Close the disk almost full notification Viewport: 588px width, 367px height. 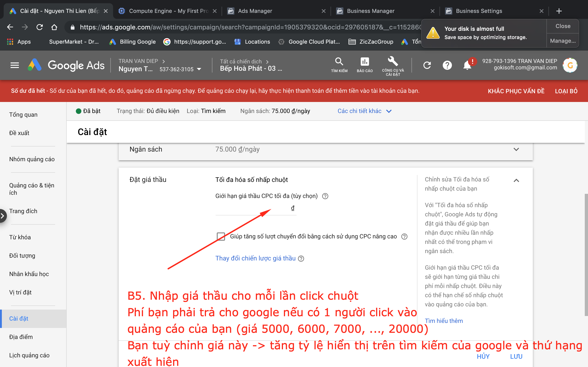tap(563, 26)
